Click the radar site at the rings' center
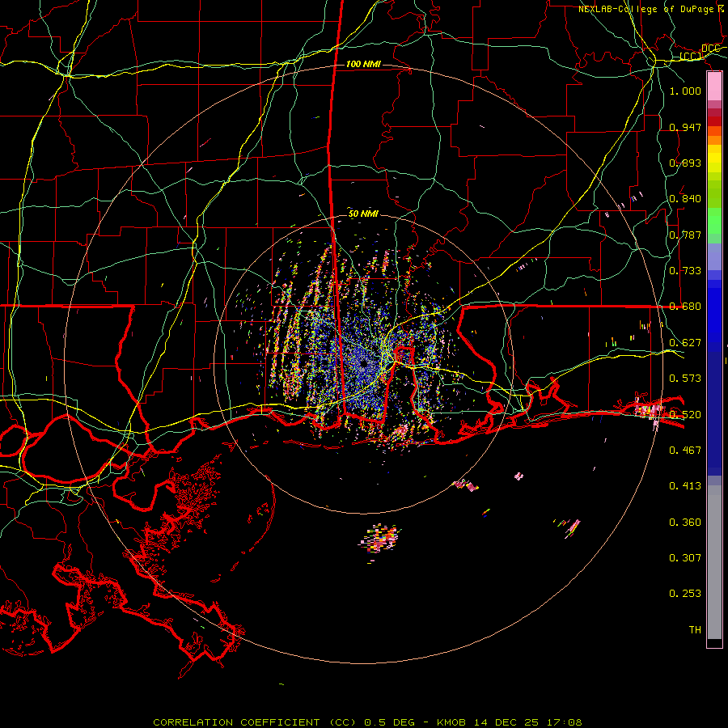This screenshot has width=728, height=728. (x=363, y=365)
